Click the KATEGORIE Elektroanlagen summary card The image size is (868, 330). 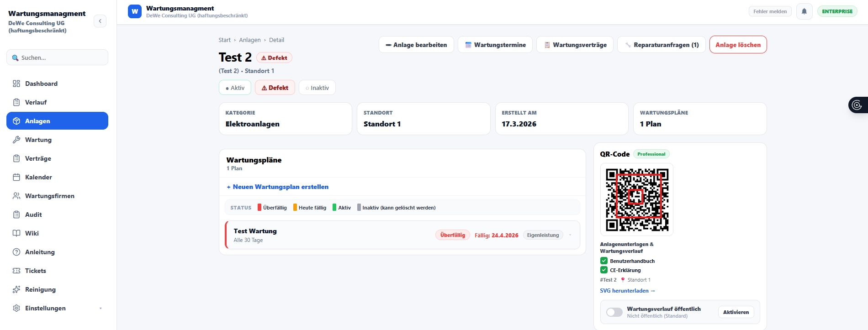(x=286, y=119)
